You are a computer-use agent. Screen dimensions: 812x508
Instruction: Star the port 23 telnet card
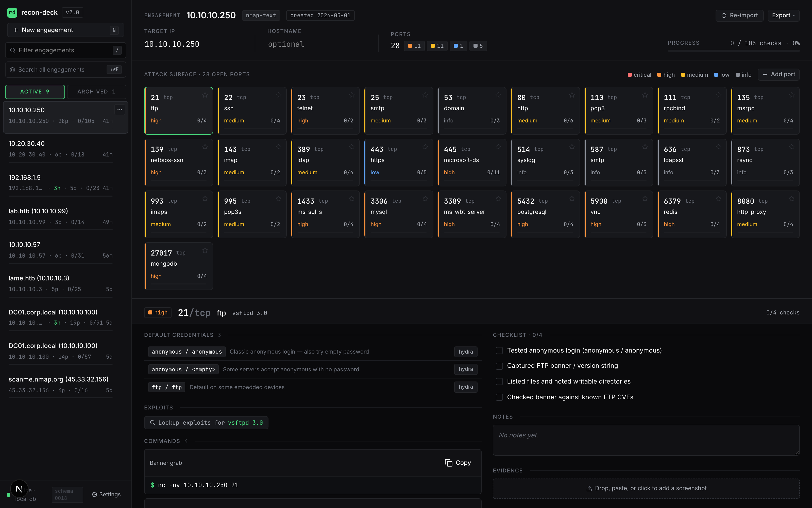tap(351, 96)
